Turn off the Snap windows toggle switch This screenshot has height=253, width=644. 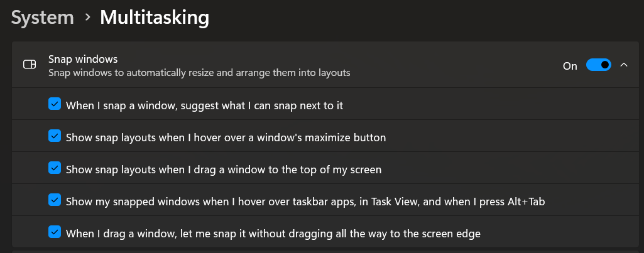598,65
